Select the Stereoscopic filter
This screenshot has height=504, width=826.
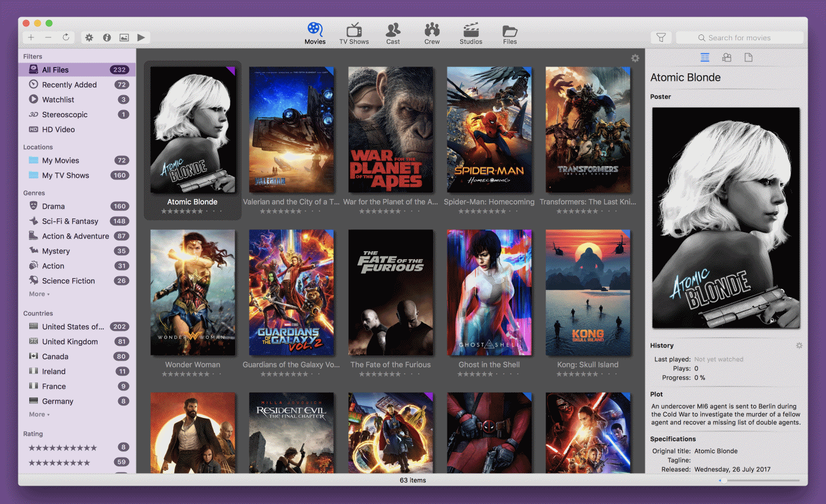point(77,114)
